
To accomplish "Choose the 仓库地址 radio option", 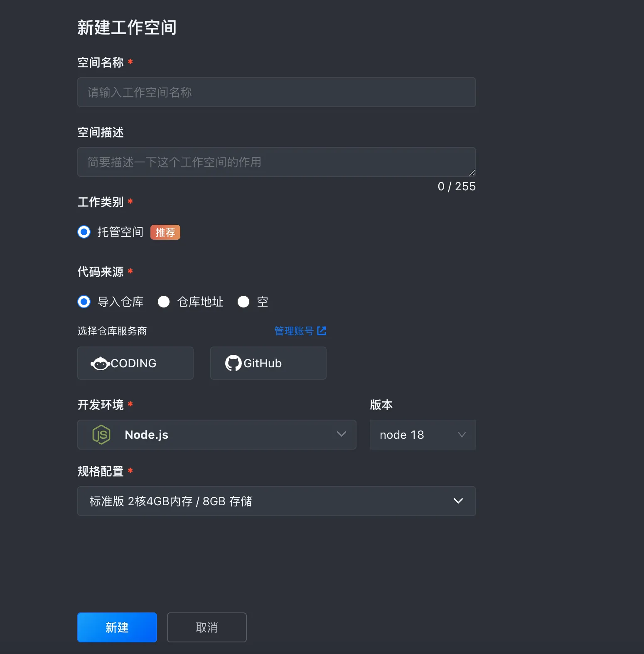I will (164, 302).
